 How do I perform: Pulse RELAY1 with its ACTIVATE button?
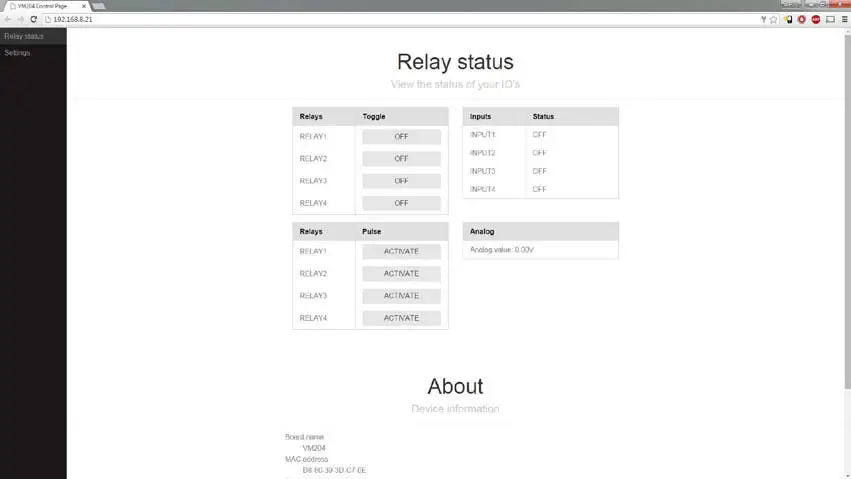point(401,252)
